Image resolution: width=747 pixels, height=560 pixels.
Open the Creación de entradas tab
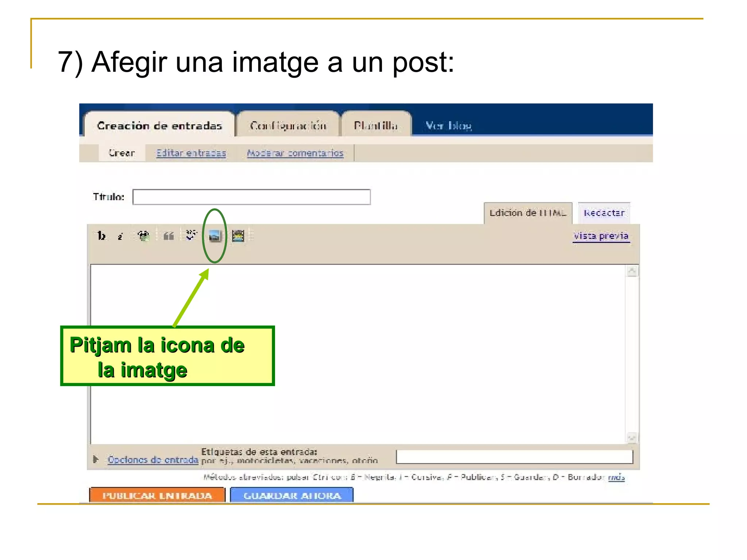click(x=159, y=125)
